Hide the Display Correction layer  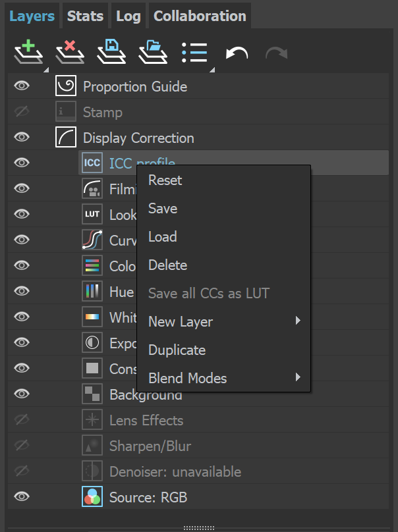(x=22, y=137)
